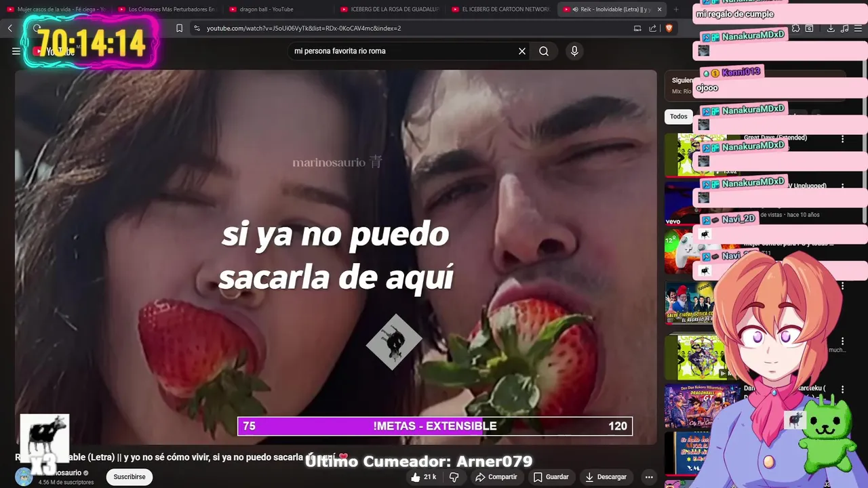This screenshot has width=868, height=488.
Task: Subscribe with the Suscribirse button
Action: 130,476
